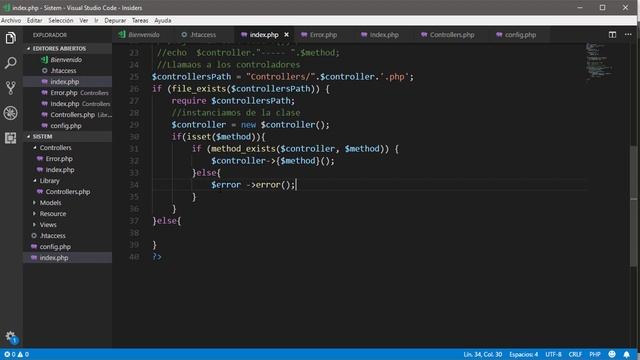The image size is (640, 360).
Task: Place cursor on line 25 $controllersPath
Action: coord(191,77)
